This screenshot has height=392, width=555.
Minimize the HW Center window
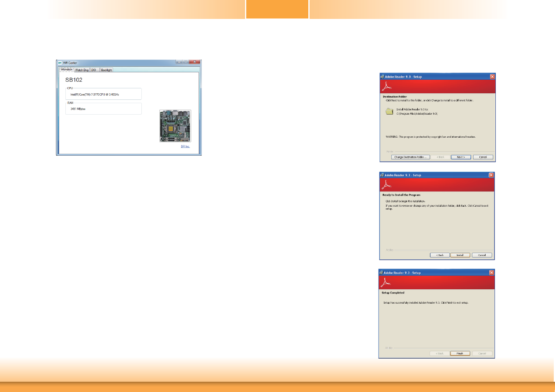(x=179, y=62)
